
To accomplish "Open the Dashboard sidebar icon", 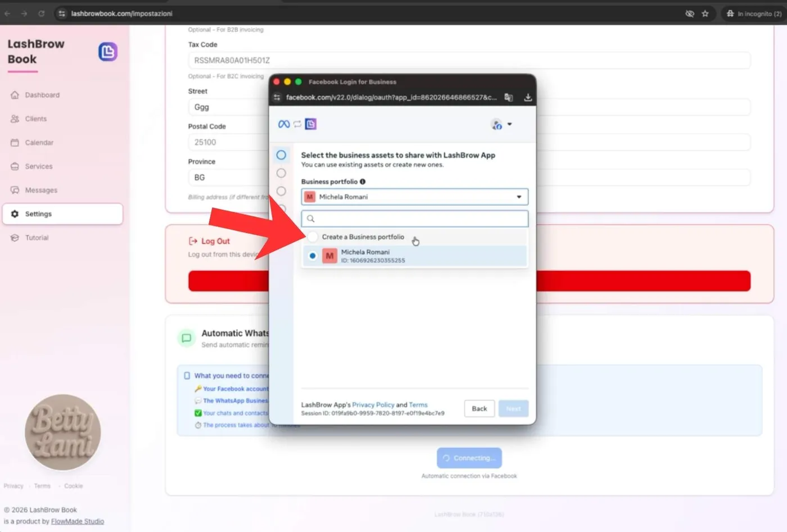I will coord(15,95).
